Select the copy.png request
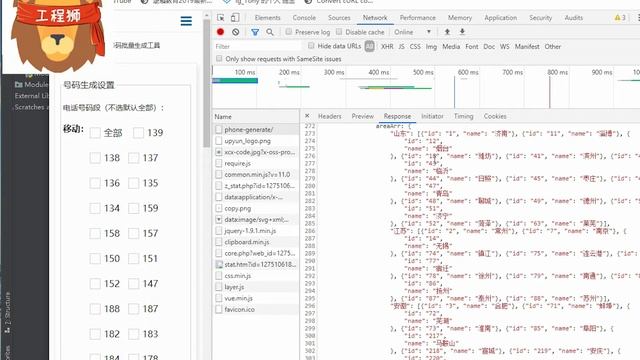The width and height of the screenshot is (640, 360). coord(256,208)
